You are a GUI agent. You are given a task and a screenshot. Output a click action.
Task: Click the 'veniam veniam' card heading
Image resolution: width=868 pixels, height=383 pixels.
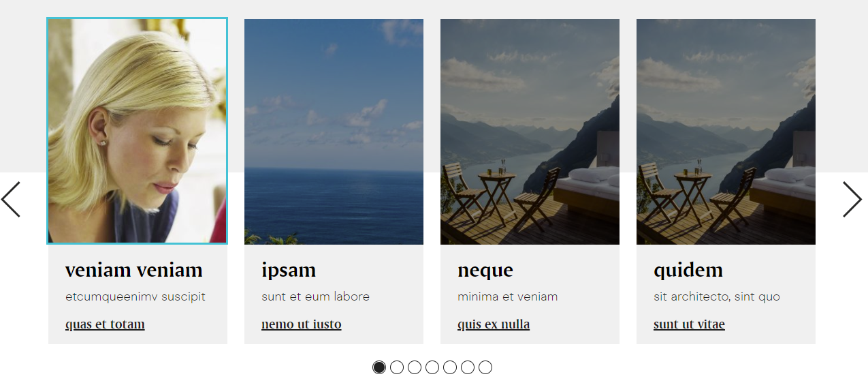click(134, 271)
